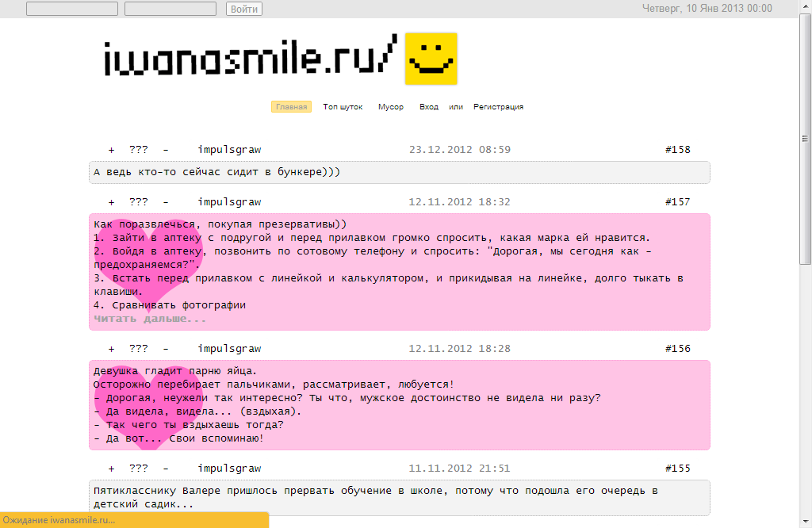Click the yellow smiley face logo
The height and width of the screenshot is (528, 812).
[x=431, y=59]
